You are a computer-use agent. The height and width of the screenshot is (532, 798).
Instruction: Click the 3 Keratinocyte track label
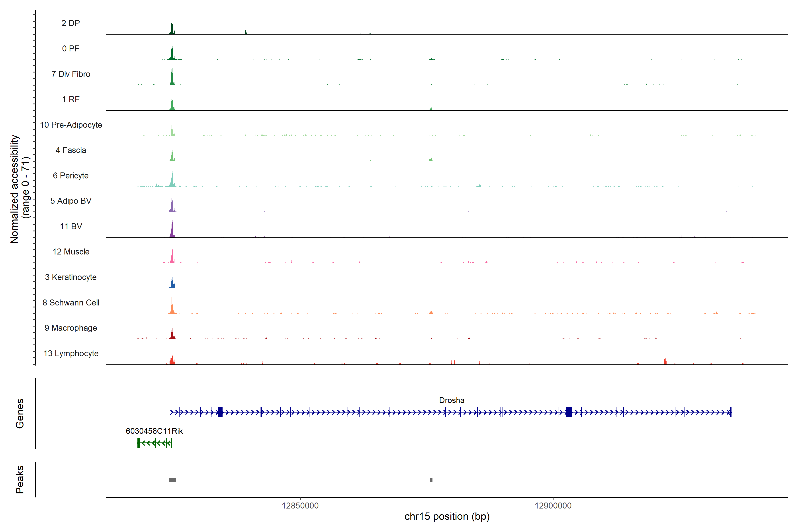click(70, 277)
